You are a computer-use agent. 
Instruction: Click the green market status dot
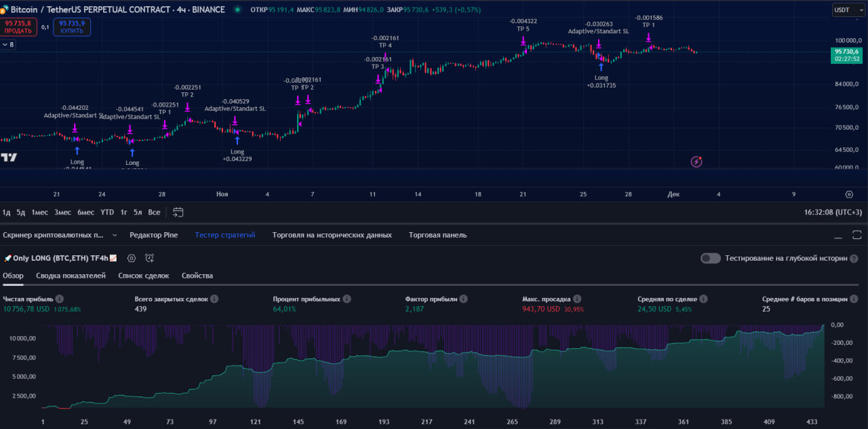[237, 10]
